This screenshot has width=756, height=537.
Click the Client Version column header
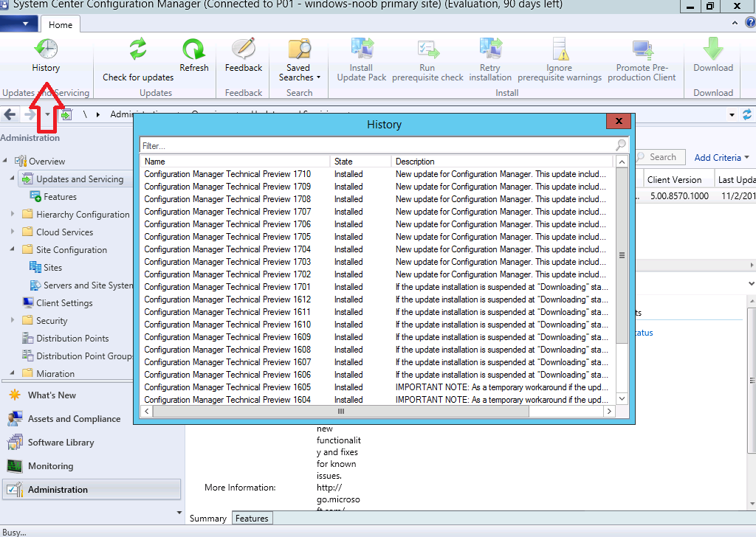tap(678, 180)
